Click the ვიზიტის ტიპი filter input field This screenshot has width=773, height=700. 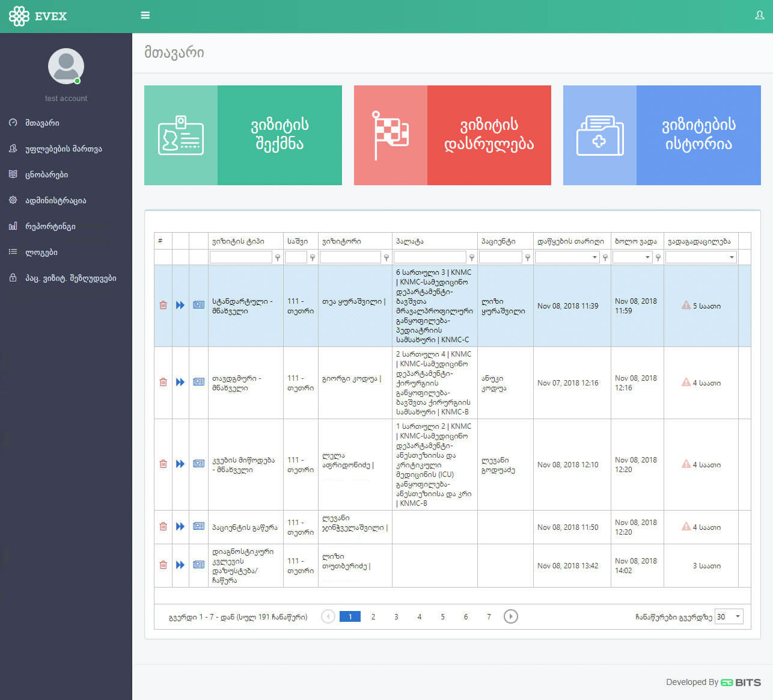click(240, 257)
